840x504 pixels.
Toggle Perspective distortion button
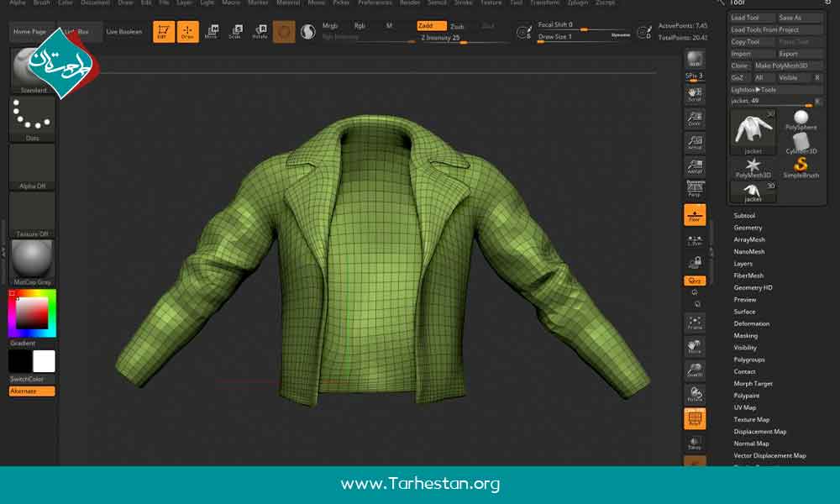695,189
